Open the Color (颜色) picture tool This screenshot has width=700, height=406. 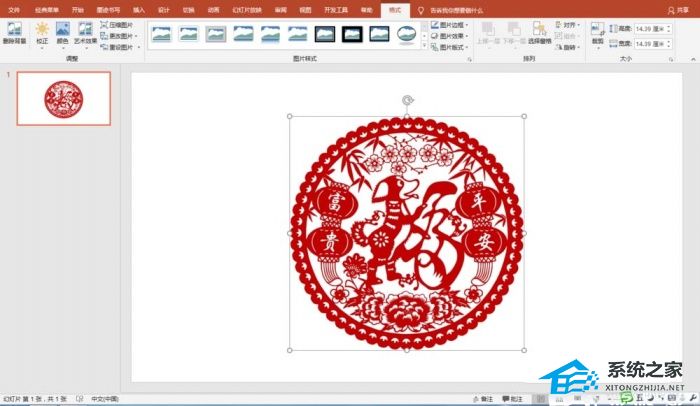(62, 33)
